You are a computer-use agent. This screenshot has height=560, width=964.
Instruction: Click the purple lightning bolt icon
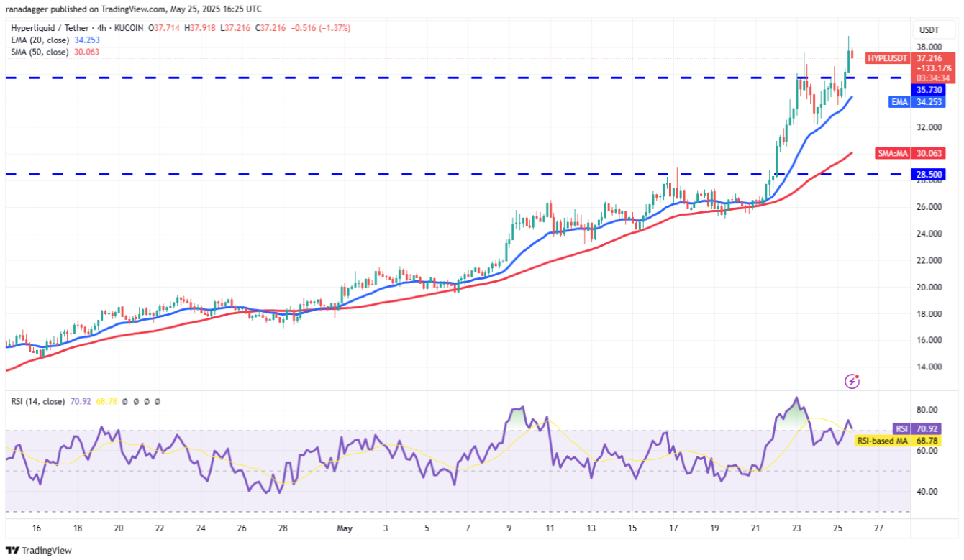point(852,381)
